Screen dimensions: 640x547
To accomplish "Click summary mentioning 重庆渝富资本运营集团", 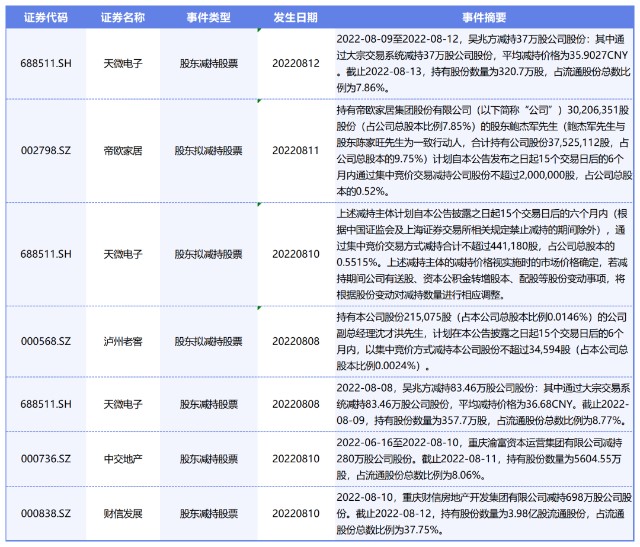I will click(x=480, y=459).
